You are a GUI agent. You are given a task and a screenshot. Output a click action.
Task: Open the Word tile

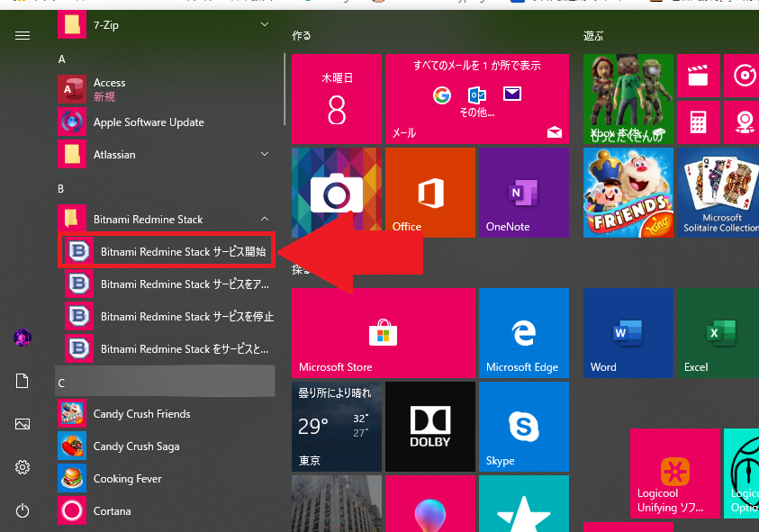click(x=628, y=333)
